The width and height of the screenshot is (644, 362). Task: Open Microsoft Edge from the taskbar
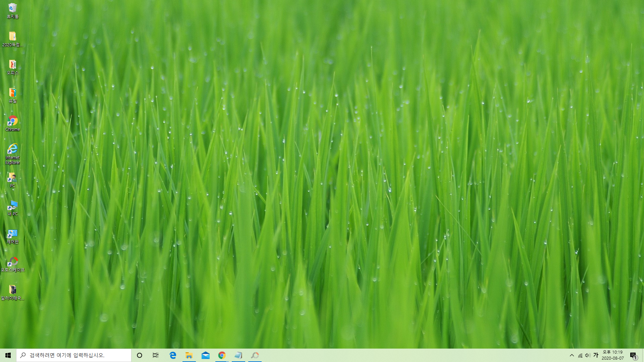pos(173,355)
